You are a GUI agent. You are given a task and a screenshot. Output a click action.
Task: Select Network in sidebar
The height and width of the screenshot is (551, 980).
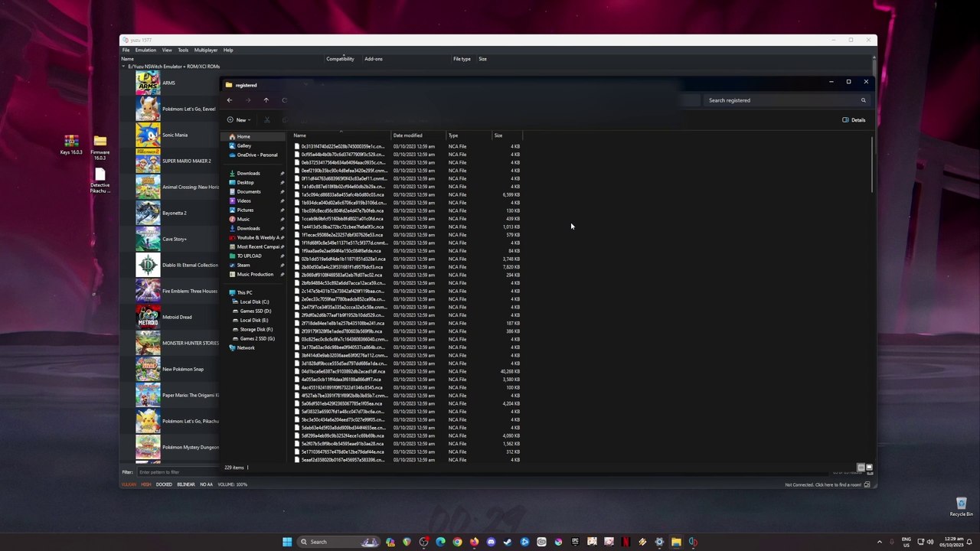click(245, 347)
